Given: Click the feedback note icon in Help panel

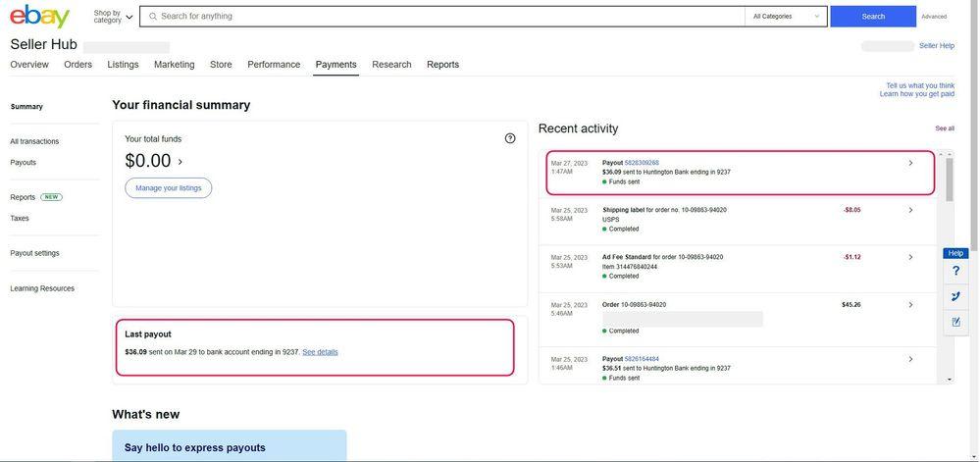Looking at the screenshot, I should point(955,322).
